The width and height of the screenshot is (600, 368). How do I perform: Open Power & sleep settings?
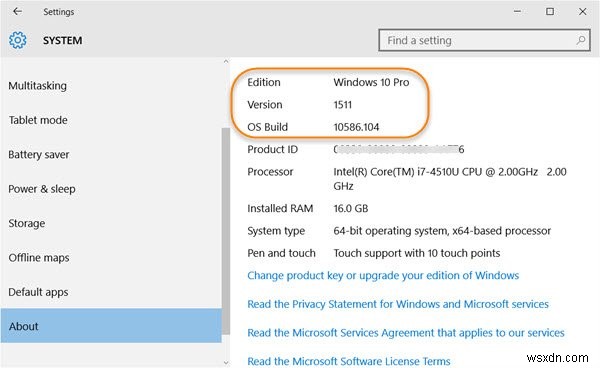(42, 189)
